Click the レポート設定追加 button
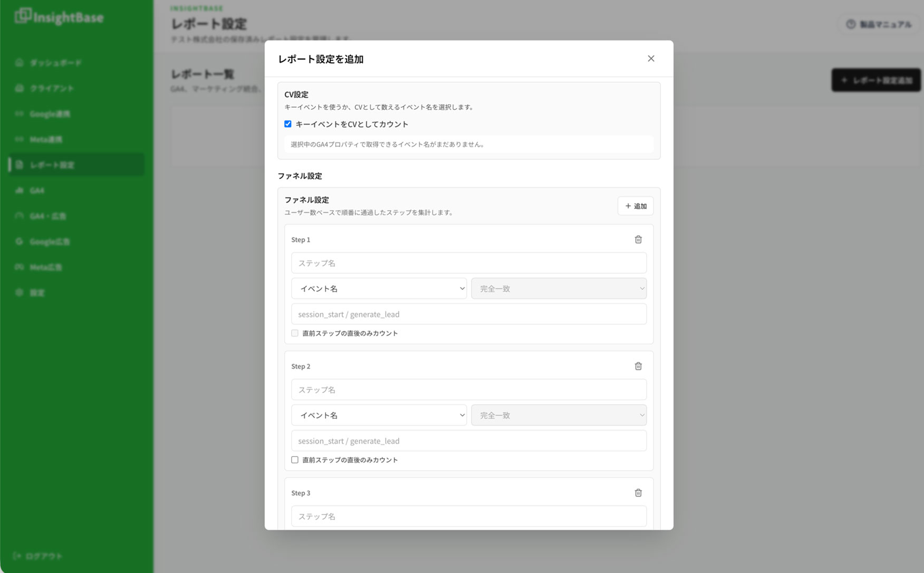Screen dimensions: 924x573 (876, 80)
